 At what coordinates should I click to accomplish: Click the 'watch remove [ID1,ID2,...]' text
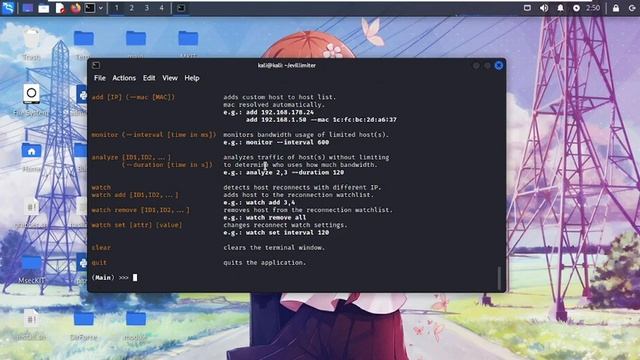tap(140, 210)
